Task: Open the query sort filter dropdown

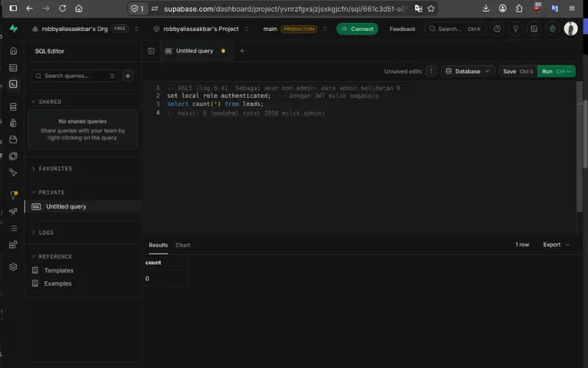Action: 112,76
